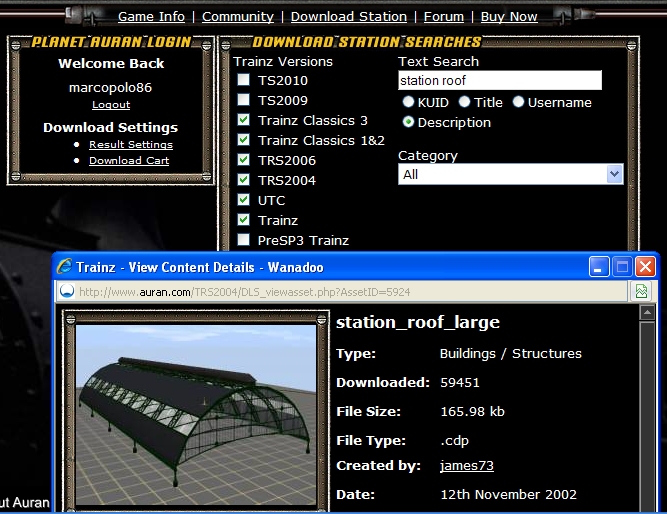Open creator profile link james73
The height and width of the screenshot is (514, 667).
coord(467,465)
